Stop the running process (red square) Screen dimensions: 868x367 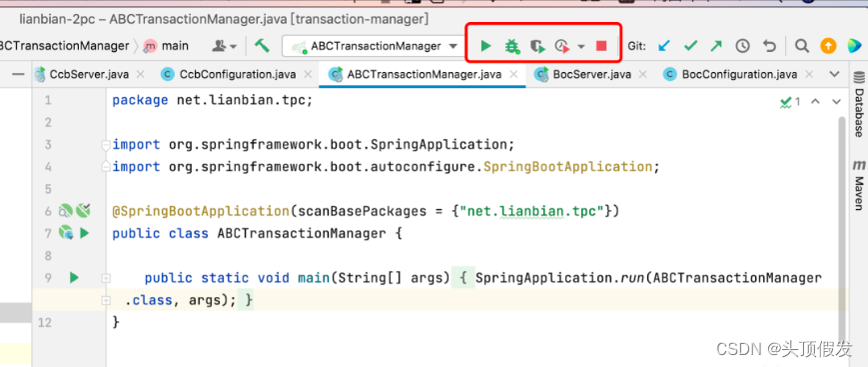[x=601, y=46]
